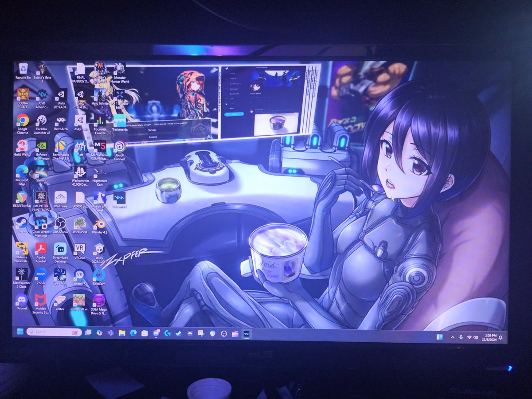
Task: Launch Warhammer 40,000 Darktide shortcut
Action: [80, 175]
